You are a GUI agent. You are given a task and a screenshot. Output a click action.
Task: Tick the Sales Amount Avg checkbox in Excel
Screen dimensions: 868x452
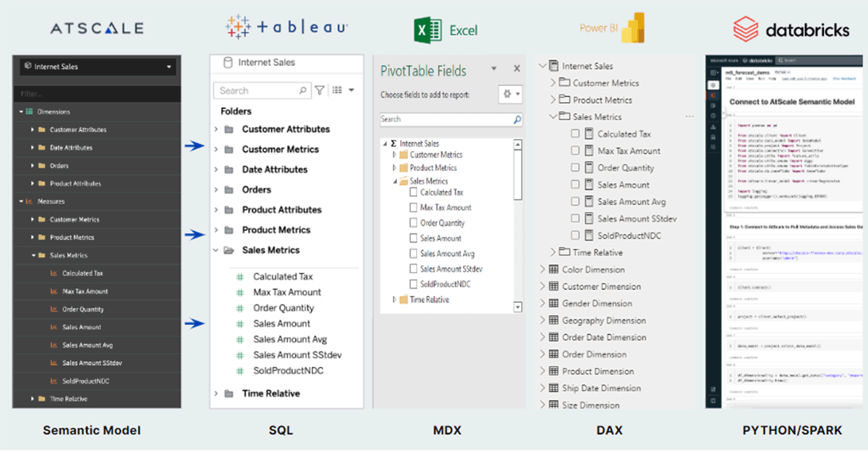[x=413, y=254]
